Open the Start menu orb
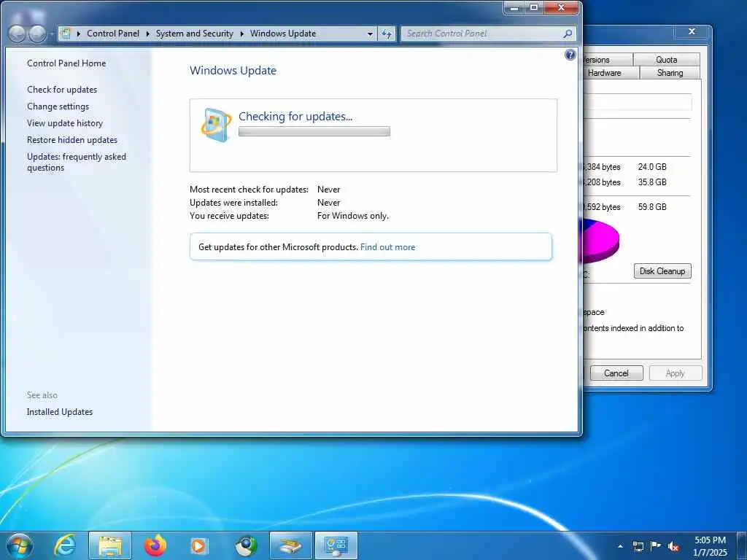Viewport: 747px width, 560px height. 20,545
